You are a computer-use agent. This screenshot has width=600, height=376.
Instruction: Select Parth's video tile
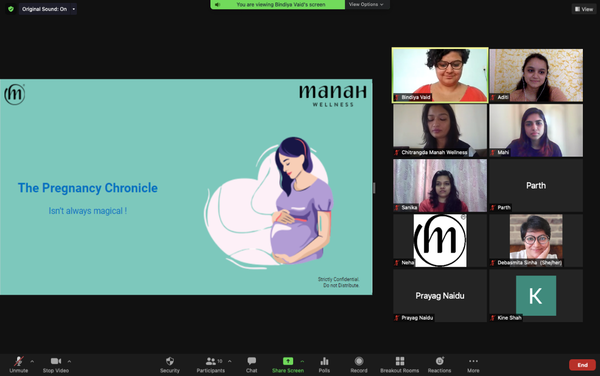(x=536, y=186)
